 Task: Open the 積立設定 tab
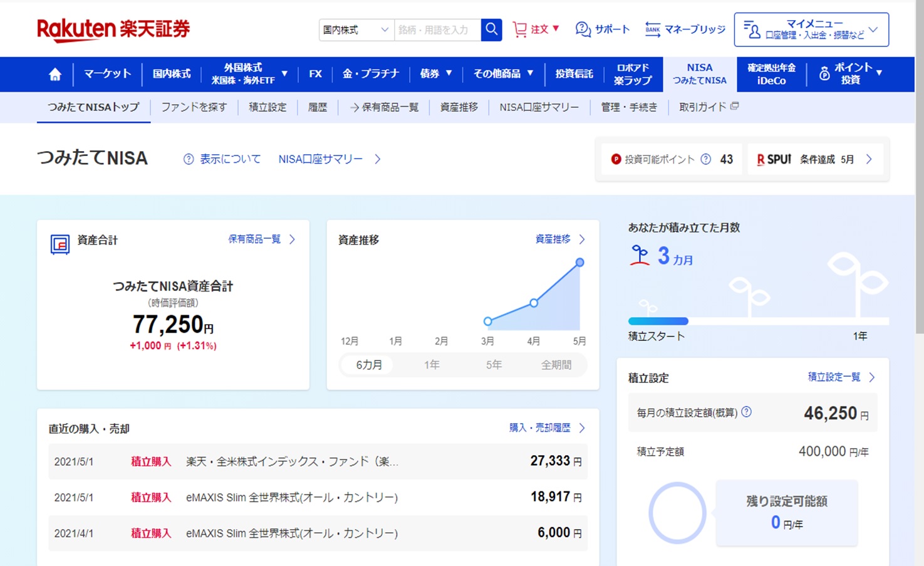tap(267, 107)
